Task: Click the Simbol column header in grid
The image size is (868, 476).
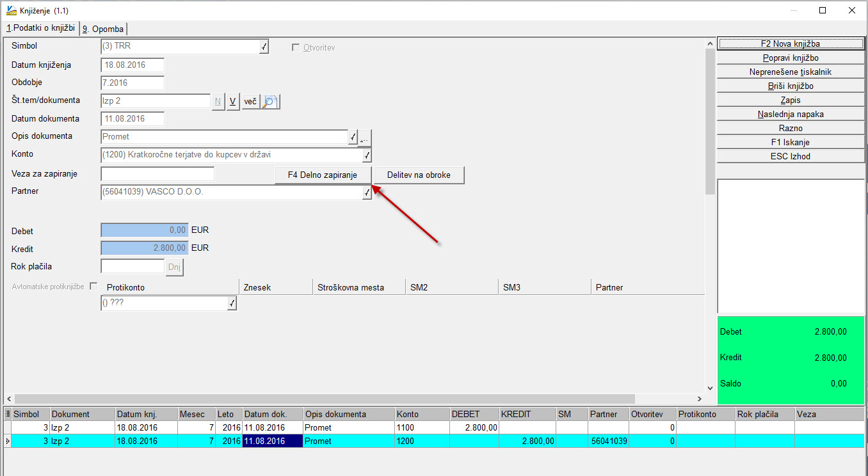Action: tap(31, 414)
